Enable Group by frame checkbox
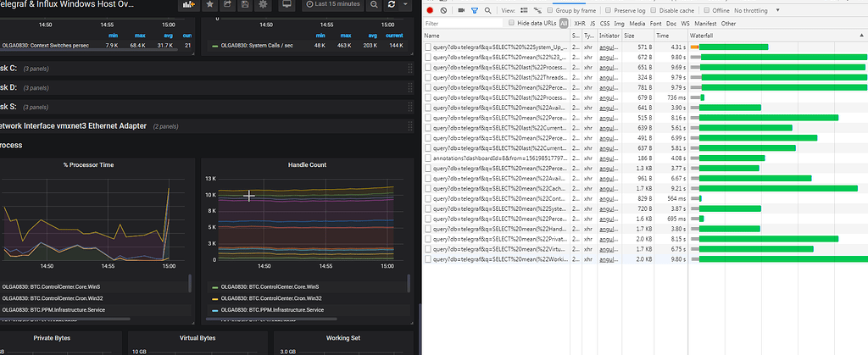This screenshot has width=868, height=355. 548,10
